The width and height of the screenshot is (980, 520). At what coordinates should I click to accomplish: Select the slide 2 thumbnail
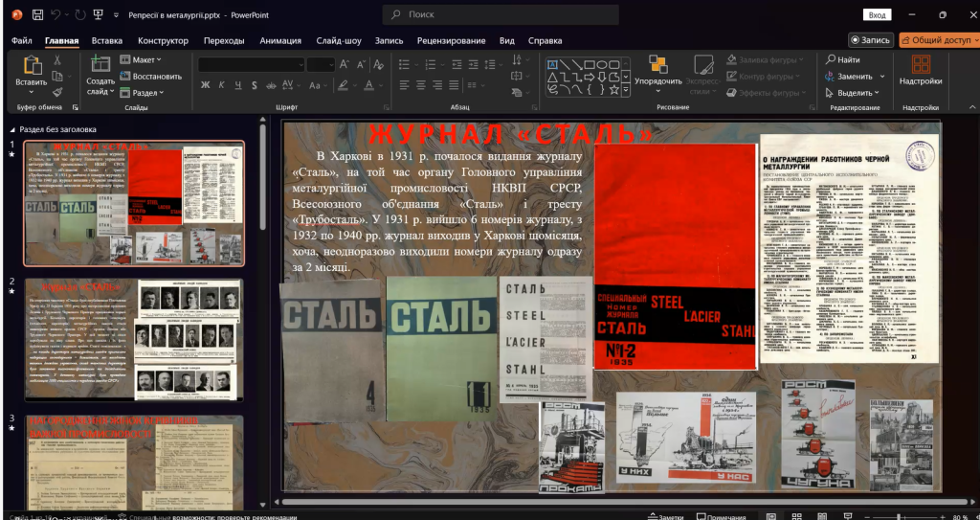(x=134, y=339)
